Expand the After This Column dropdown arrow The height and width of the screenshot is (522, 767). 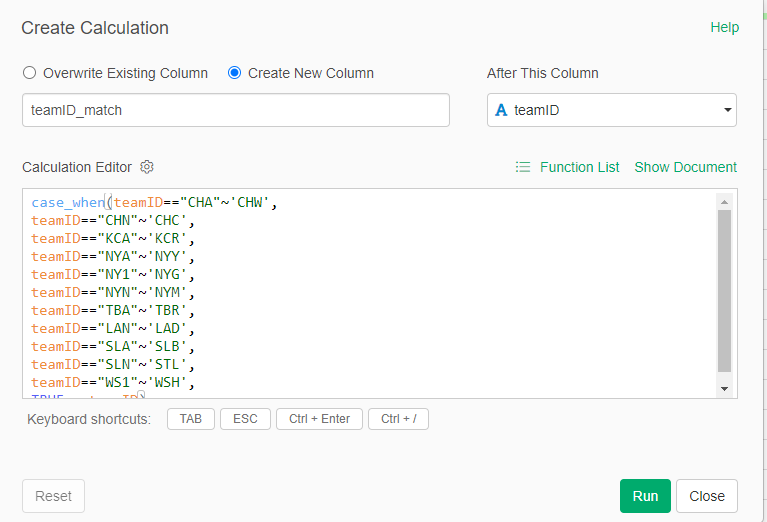tap(727, 111)
